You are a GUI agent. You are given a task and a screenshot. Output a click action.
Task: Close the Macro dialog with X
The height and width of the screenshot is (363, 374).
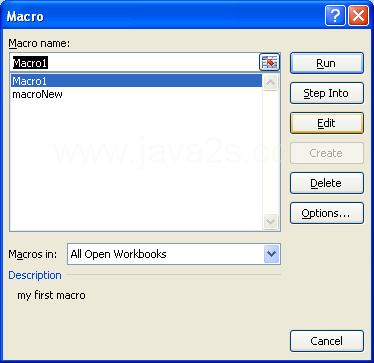(x=358, y=16)
